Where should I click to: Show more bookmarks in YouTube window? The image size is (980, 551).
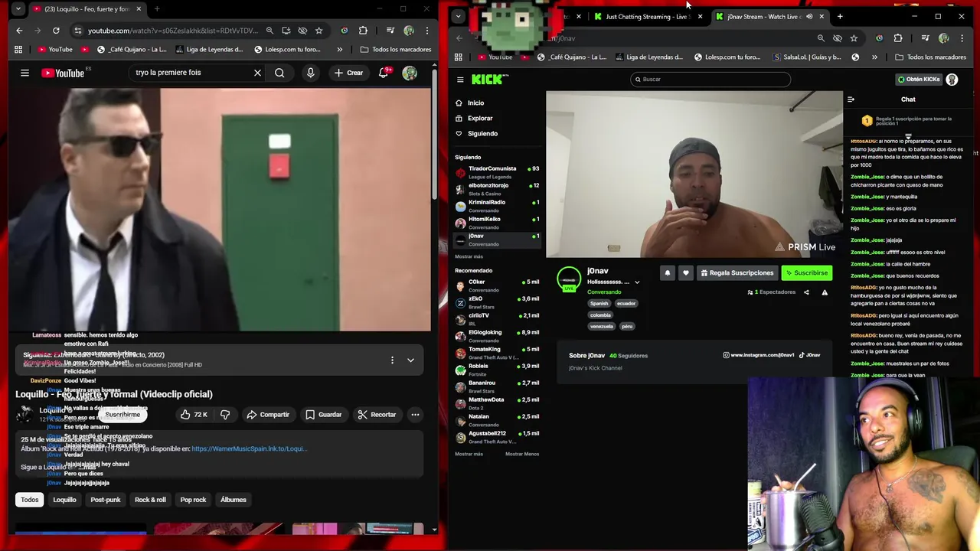click(339, 49)
